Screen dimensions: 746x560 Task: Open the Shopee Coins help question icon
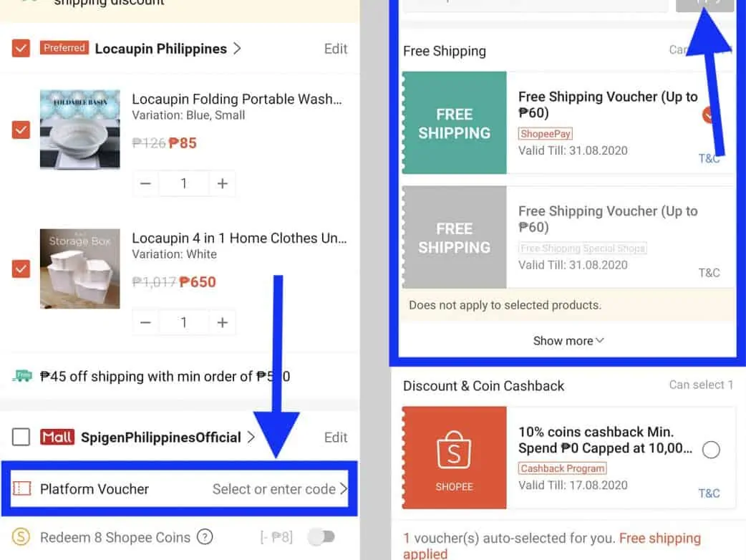205,536
